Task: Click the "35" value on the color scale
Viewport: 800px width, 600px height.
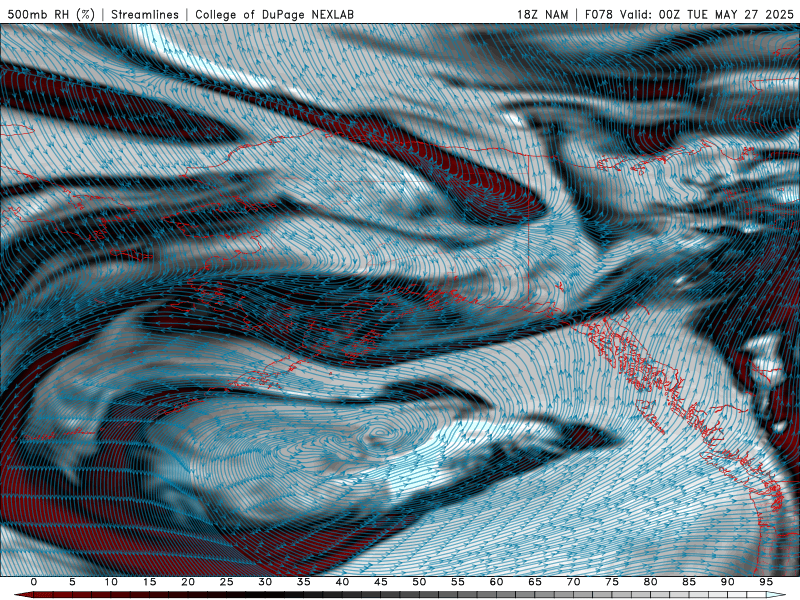Action: point(304,582)
